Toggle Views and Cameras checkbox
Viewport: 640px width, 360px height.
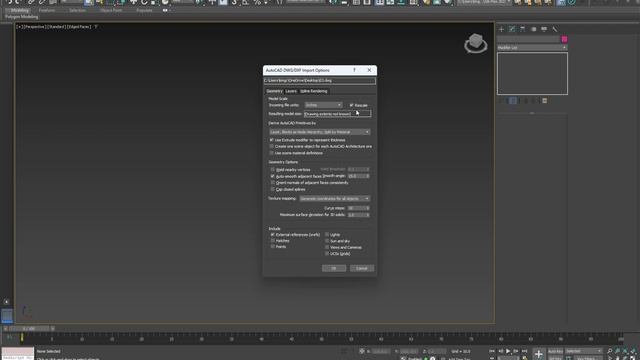point(327,247)
